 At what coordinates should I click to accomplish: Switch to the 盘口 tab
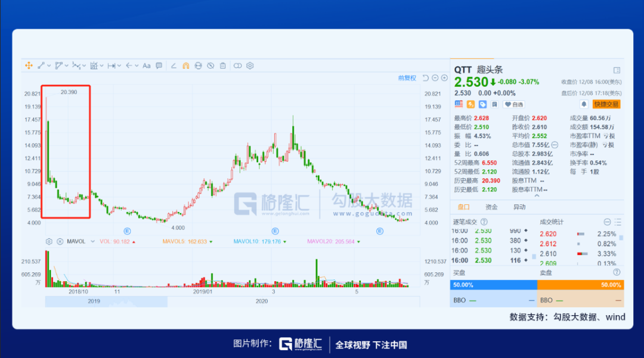click(x=463, y=207)
